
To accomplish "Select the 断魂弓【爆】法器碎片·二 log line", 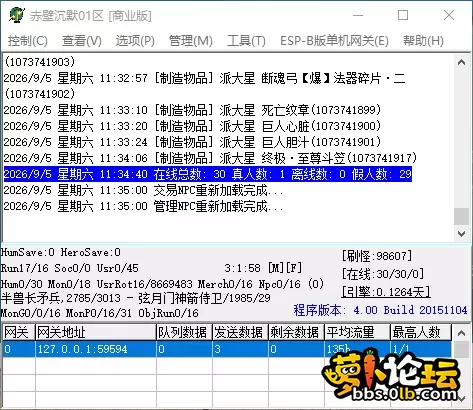I will pyautogui.click(x=205, y=78).
